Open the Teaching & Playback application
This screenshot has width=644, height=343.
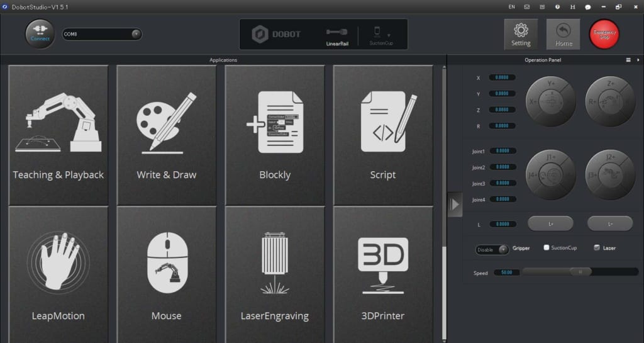pos(58,135)
